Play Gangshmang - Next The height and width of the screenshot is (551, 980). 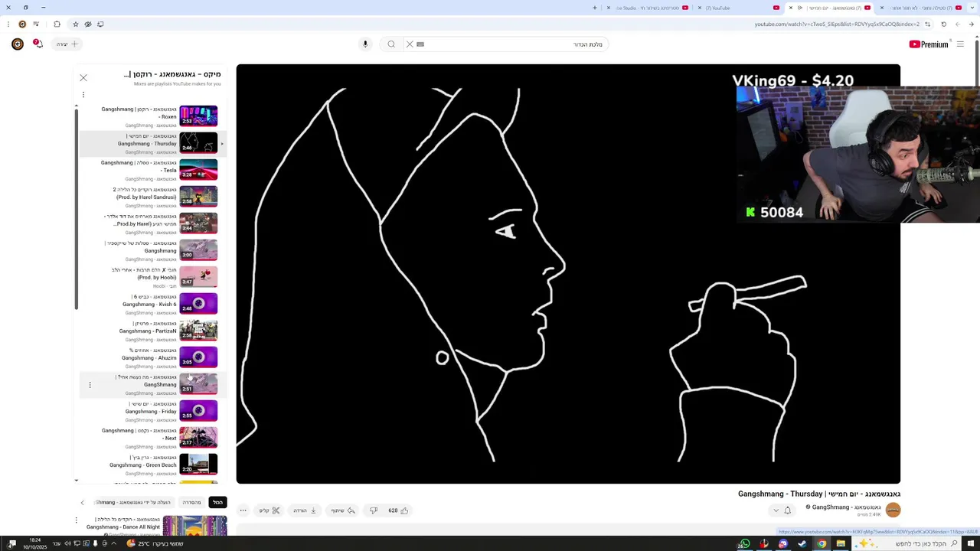click(152, 438)
